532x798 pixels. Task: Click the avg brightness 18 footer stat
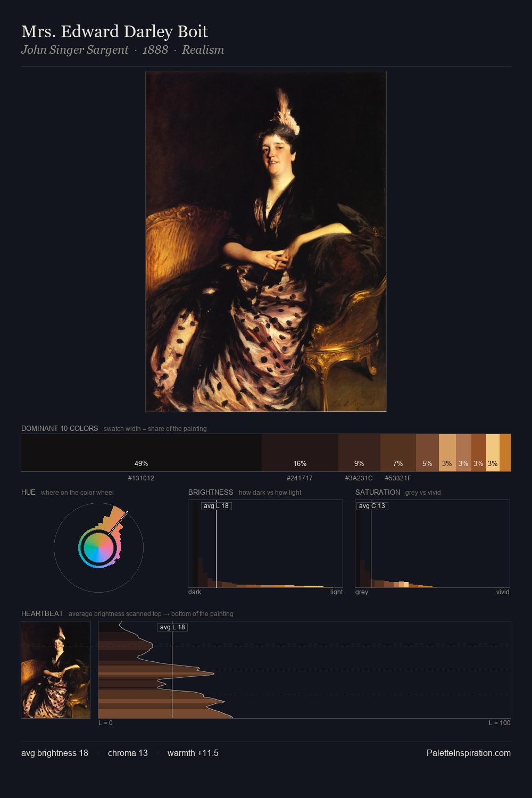(55, 753)
